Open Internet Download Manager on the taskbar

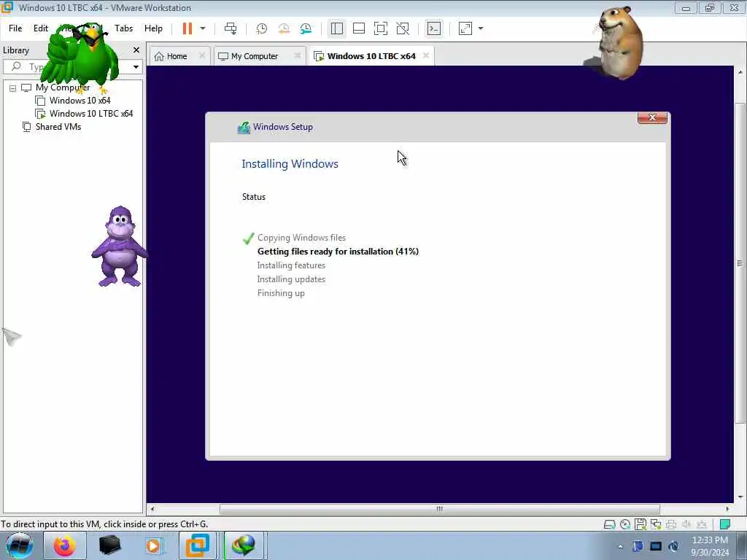coord(244,545)
